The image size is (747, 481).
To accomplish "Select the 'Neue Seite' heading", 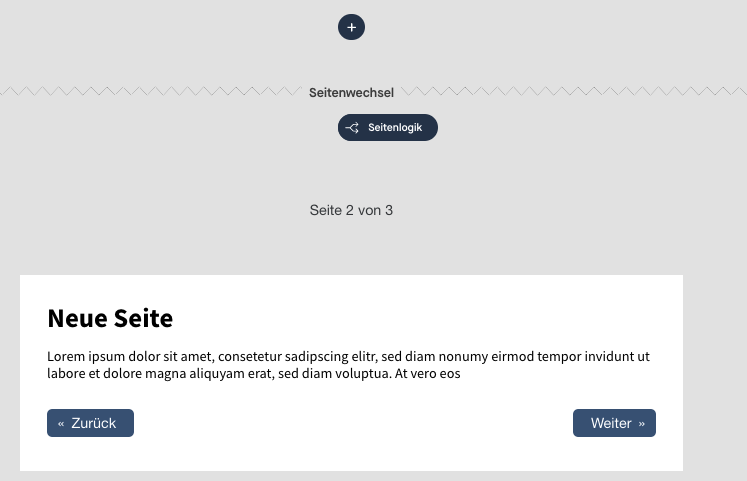I will coord(110,318).
